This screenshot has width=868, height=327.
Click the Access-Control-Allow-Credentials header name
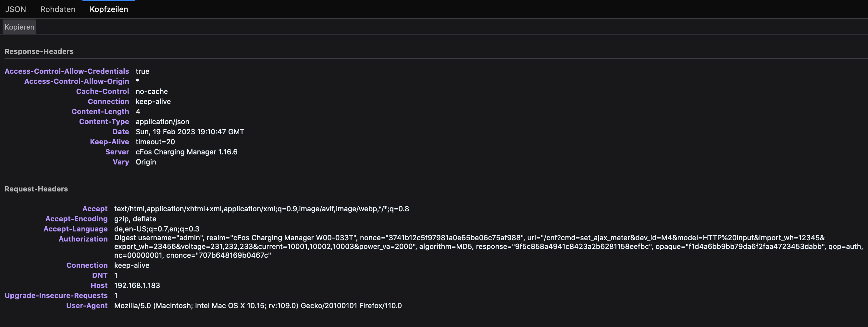[67, 71]
